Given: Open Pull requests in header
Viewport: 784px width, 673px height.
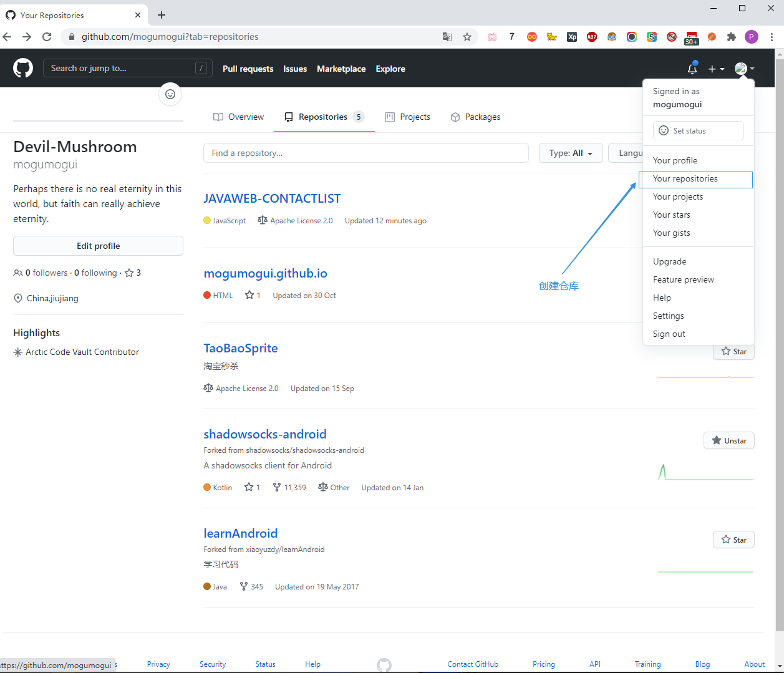Looking at the screenshot, I should click(248, 69).
